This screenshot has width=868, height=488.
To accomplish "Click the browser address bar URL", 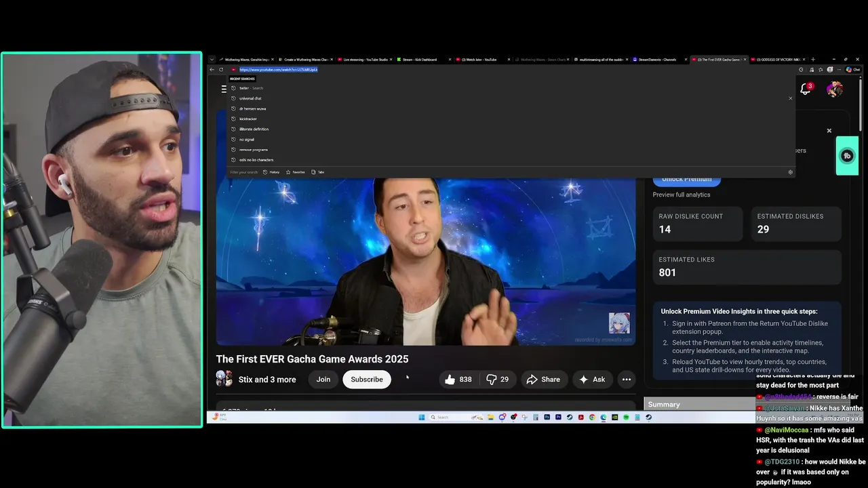I will 278,69.
